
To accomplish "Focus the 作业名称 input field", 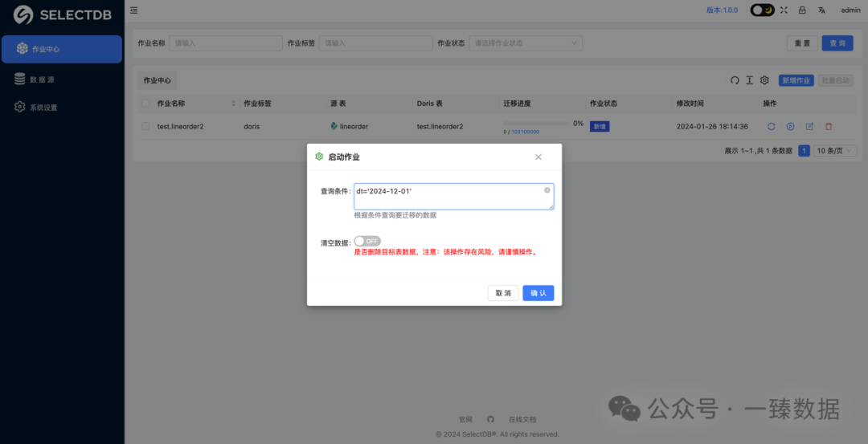I will coord(226,43).
